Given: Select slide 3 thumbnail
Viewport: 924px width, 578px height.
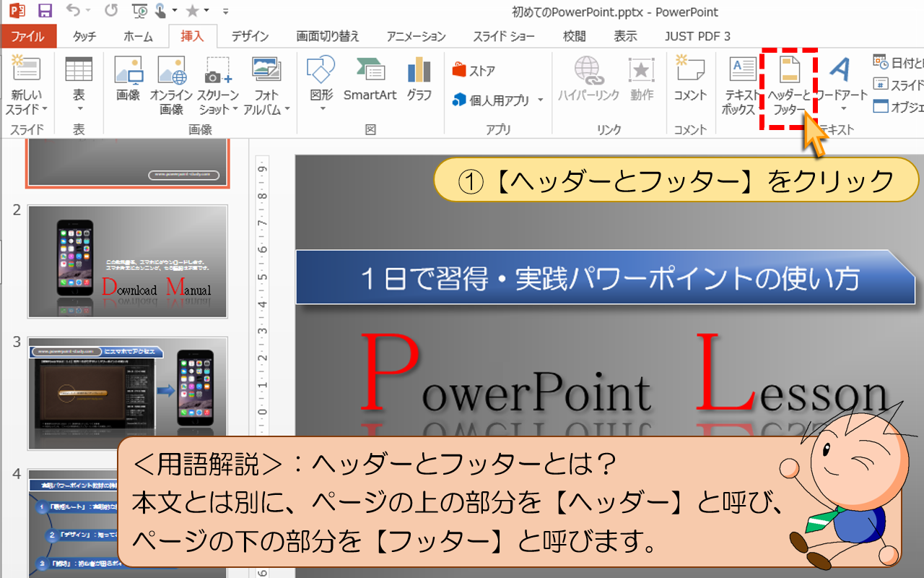Looking at the screenshot, I should point(128,393).
